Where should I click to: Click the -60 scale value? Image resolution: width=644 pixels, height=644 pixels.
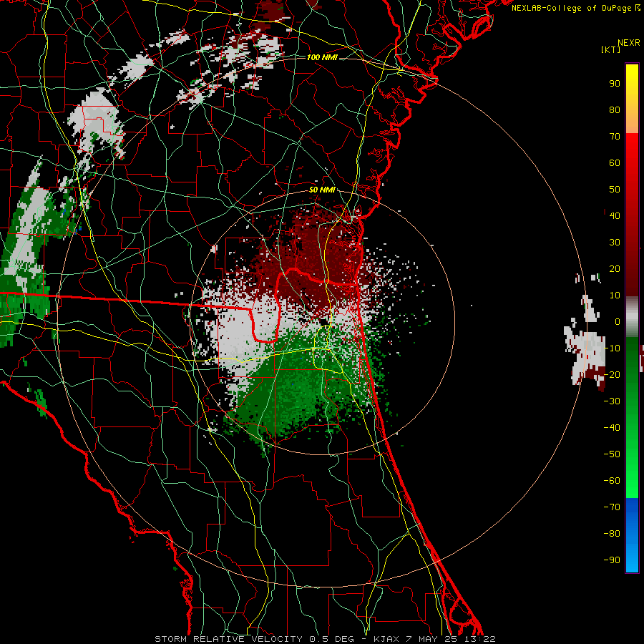(x=612, y=481)
